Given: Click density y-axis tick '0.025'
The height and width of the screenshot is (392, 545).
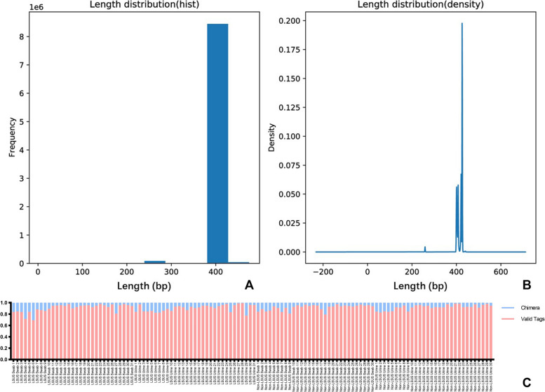Looking at the screenshot, I should pos(290,223).
